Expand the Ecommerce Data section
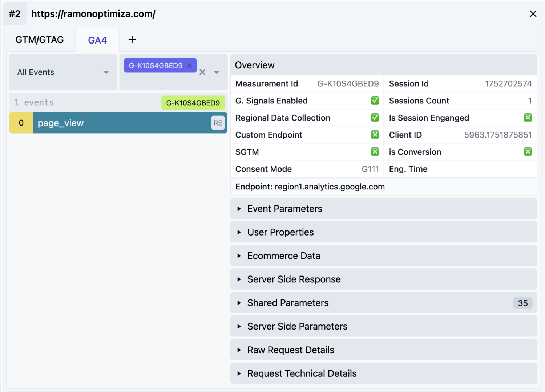Viewport: 545px width, 392px height. tap(384, 256)
